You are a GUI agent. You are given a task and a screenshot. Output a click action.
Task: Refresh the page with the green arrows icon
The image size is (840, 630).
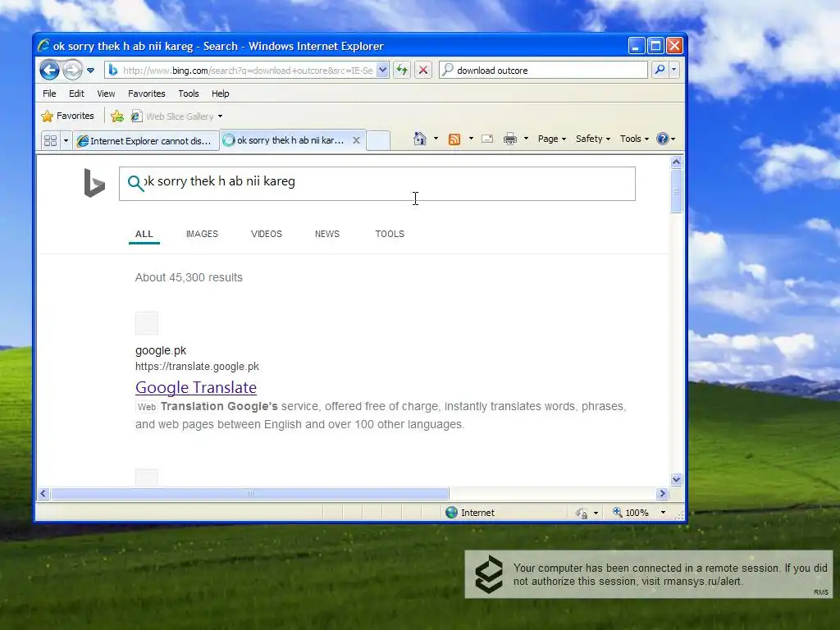pyautogui.click(x=402, y=71)
